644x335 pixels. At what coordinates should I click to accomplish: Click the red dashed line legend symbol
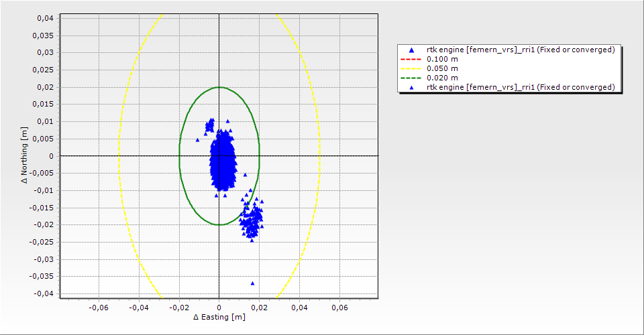click(412, 59)
